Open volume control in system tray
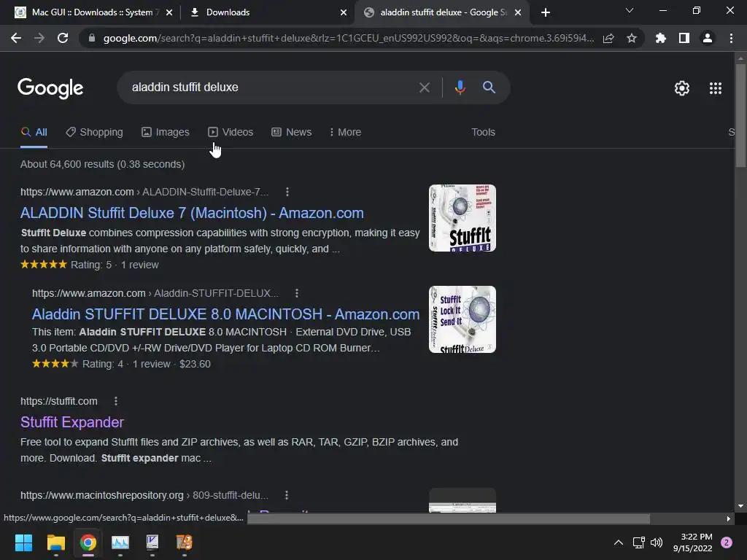The image size is (747, 560). [657, 542]
